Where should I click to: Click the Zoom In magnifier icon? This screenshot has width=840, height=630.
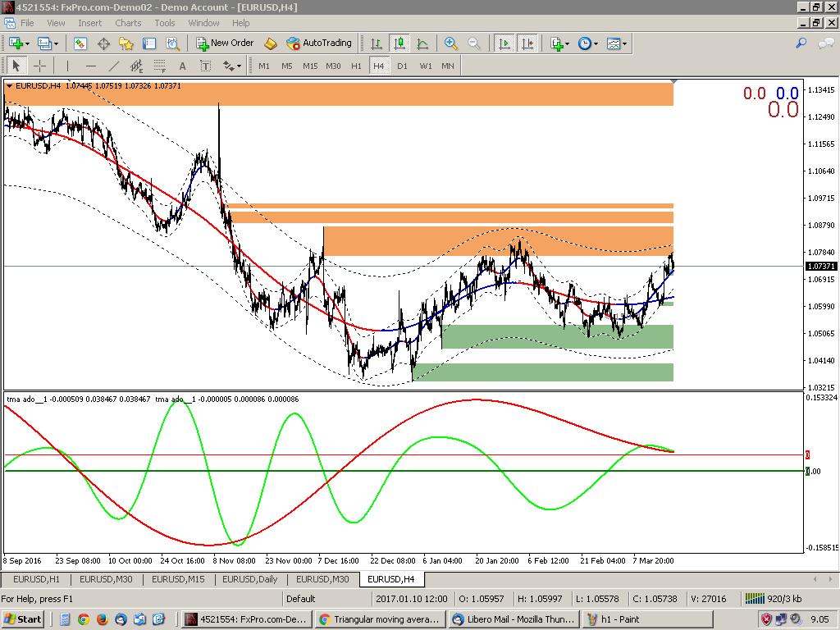[450, 43]
